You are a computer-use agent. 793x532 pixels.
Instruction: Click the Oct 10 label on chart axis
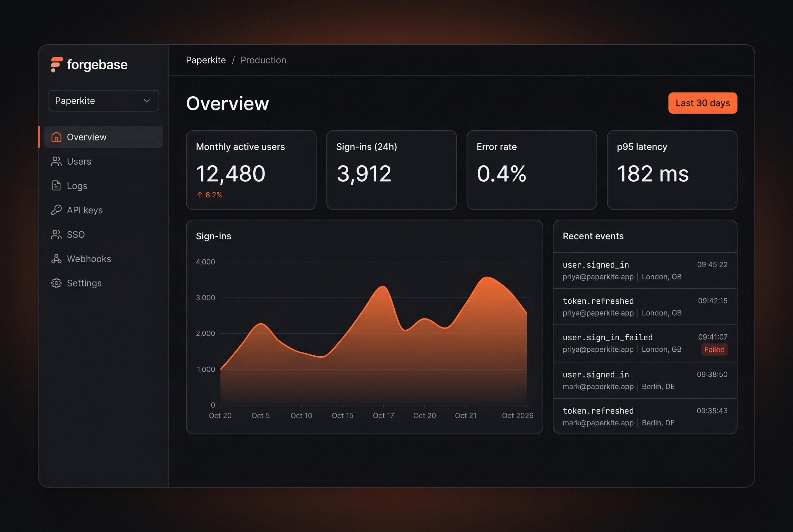(x=301, y=416)
